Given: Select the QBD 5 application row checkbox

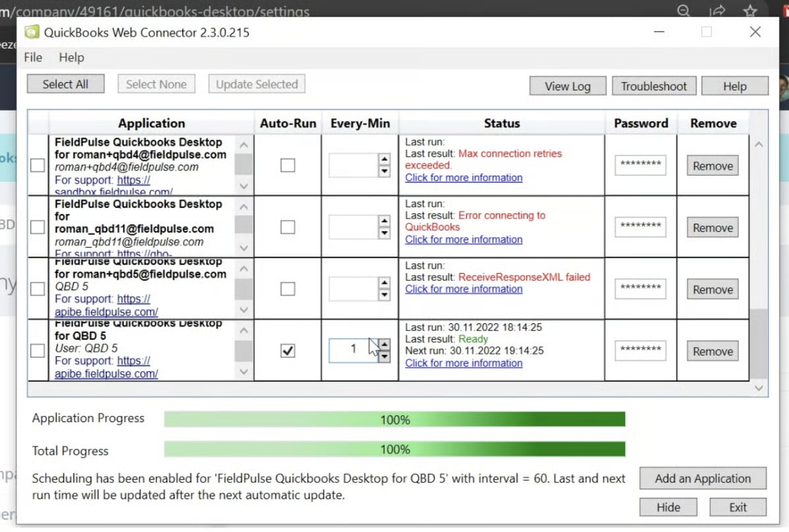Looking at the screenshot, I should 38,350.
